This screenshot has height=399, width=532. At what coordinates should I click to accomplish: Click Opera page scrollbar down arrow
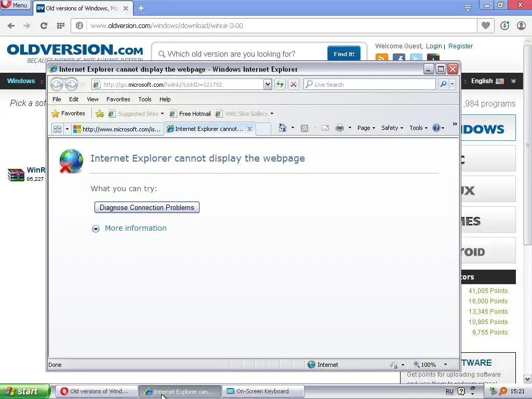coord(528,379)
